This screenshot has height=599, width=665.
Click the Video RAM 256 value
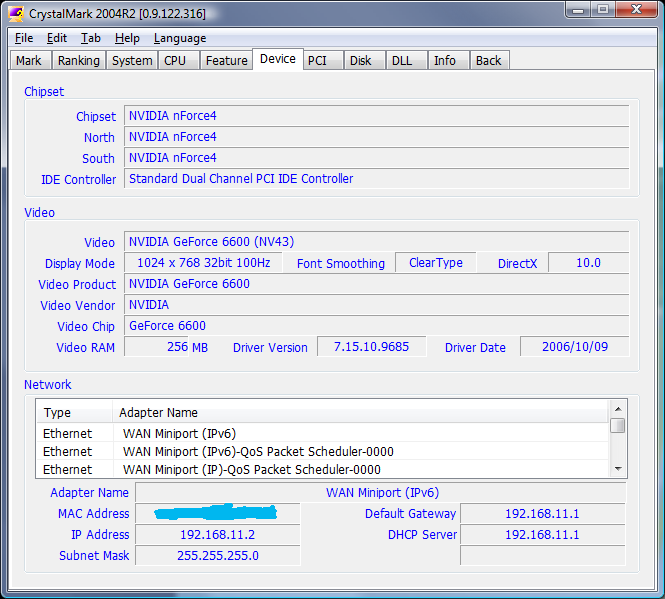pyautogui.click(x=156, y=347)
